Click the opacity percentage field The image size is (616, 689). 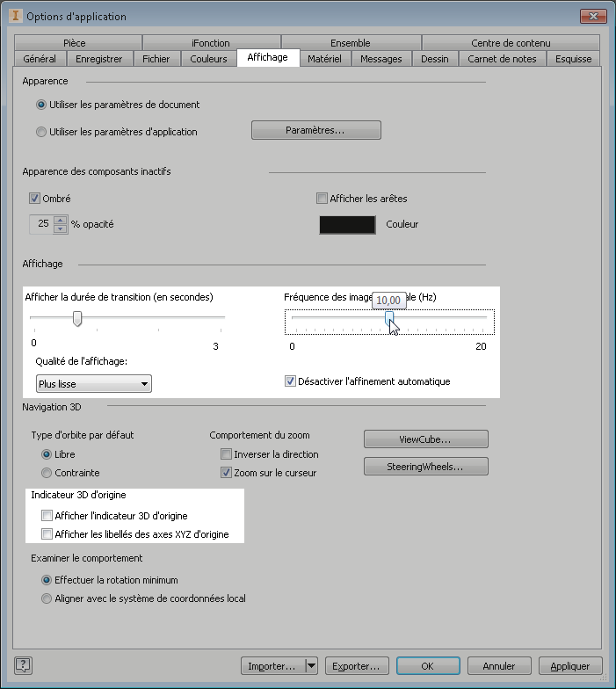click(42, 224)
